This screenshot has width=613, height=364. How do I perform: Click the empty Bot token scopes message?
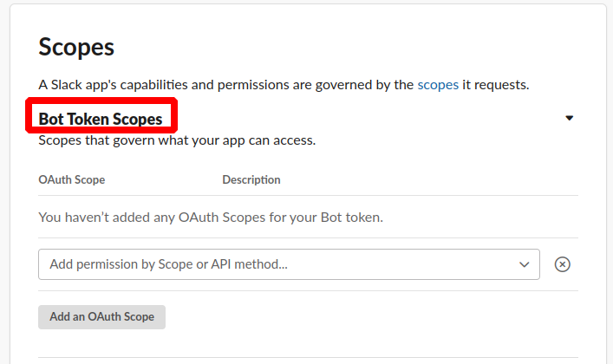click(211, 217)
